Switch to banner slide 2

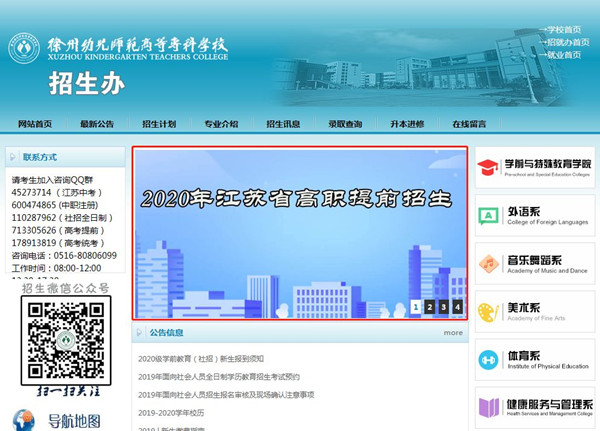429,307
